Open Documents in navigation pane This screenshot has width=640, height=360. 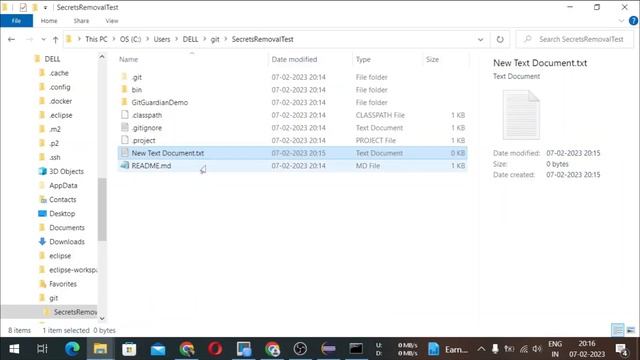[x=67, y=228]
